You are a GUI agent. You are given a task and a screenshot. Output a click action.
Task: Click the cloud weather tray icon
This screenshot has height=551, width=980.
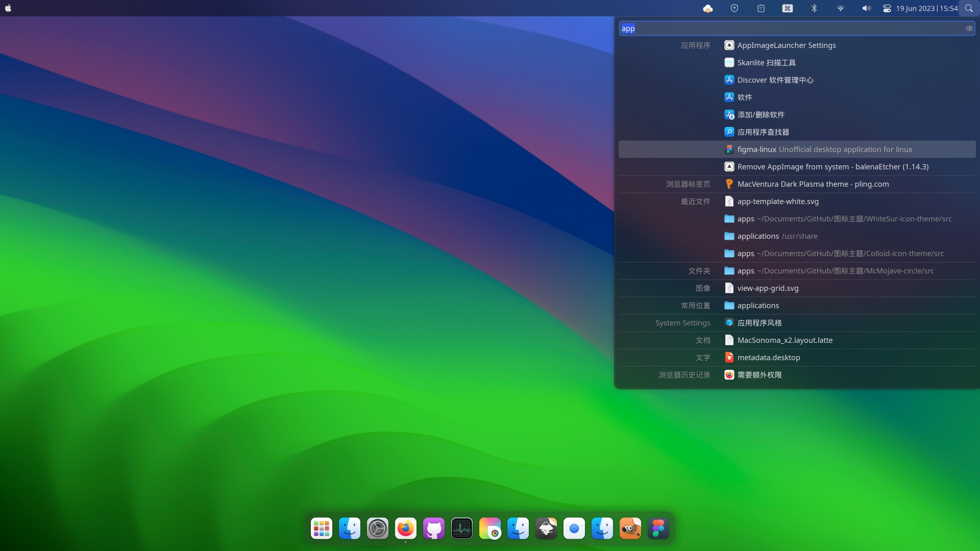coord(708,8)
